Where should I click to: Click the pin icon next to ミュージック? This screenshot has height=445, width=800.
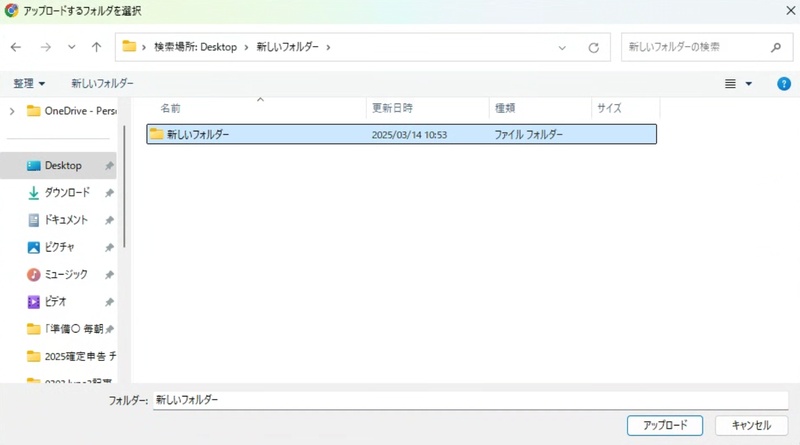pyautogui.click(x=109, y=275)
